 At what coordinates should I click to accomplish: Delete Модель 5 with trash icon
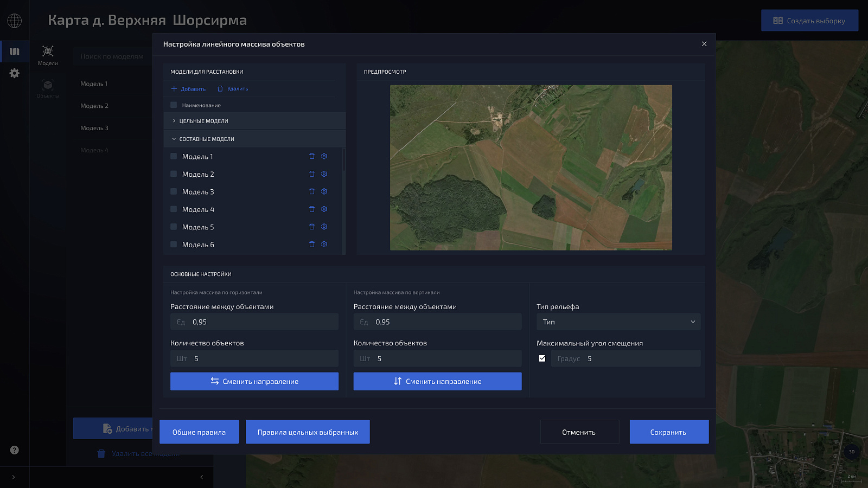point(312,227)
